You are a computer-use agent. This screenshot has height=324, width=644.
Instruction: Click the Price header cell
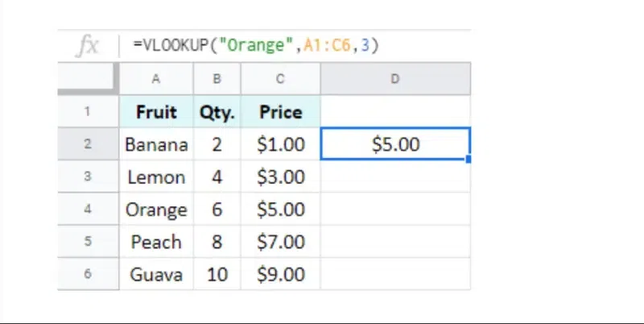(280, 112)
